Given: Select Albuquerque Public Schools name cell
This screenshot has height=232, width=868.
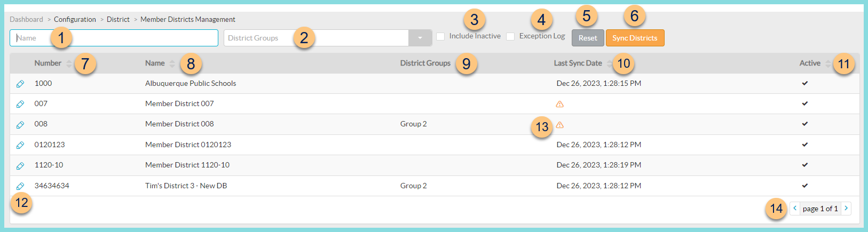Looking at the screenshot, I should [x=191, y=83].
